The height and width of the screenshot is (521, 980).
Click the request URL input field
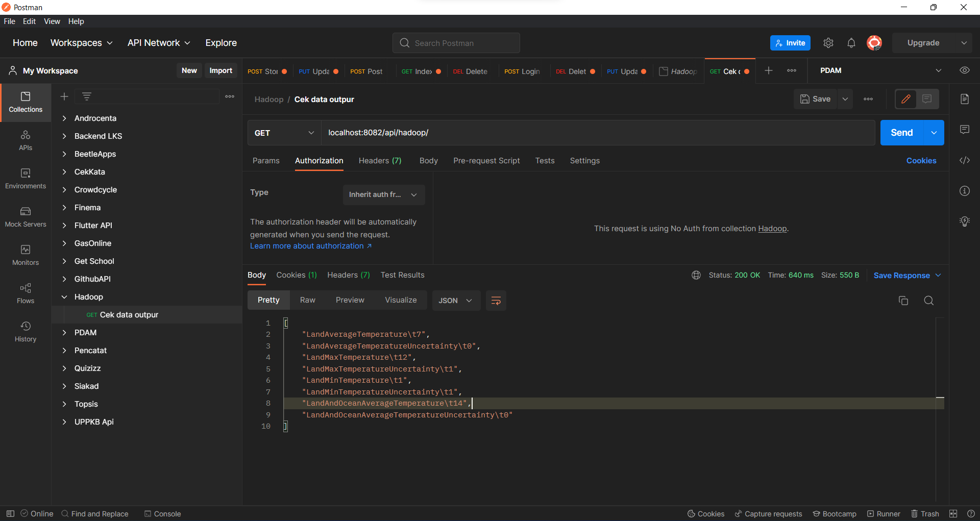[598, 133]
